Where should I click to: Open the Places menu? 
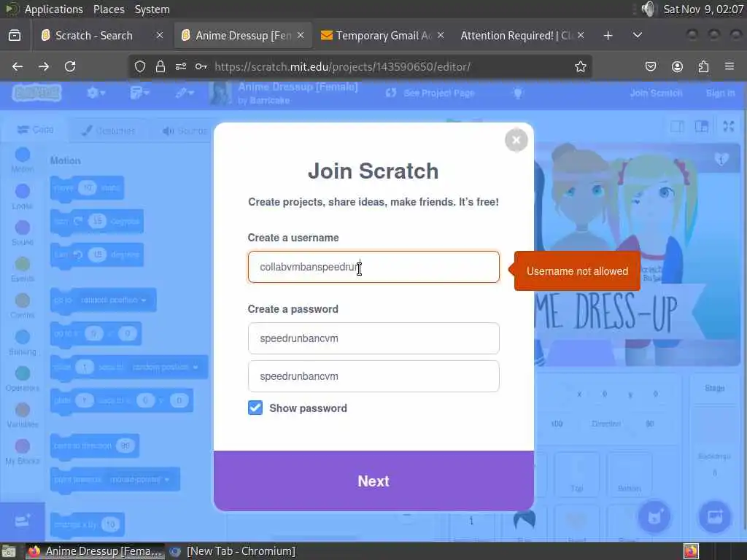click(x=109, y=9)
